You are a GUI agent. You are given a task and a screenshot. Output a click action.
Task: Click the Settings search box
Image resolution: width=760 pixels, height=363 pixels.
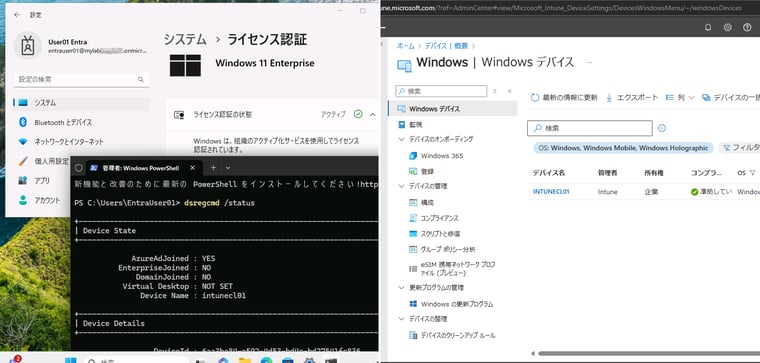81,79
